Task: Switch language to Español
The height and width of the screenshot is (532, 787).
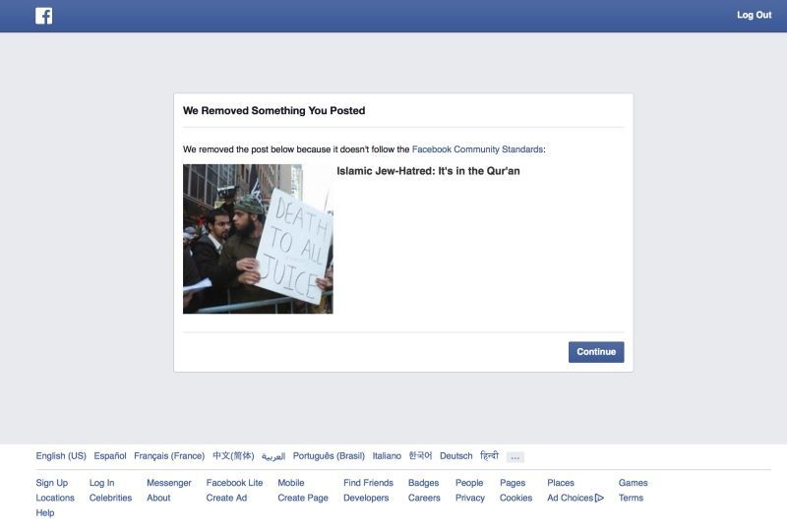Action: pyautogui.click(x=110, y=455)
